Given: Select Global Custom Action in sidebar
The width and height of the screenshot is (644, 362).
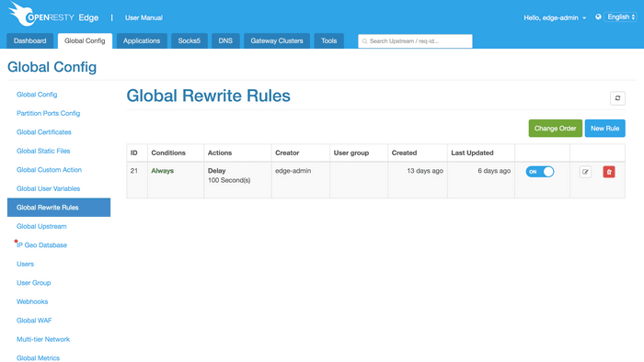Looking at the screenshot, I should coord(50,170).
